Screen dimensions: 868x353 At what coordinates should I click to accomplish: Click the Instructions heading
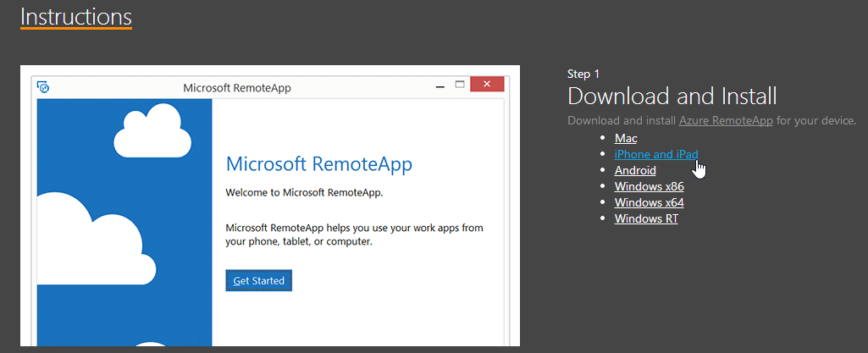coord(76,17)
